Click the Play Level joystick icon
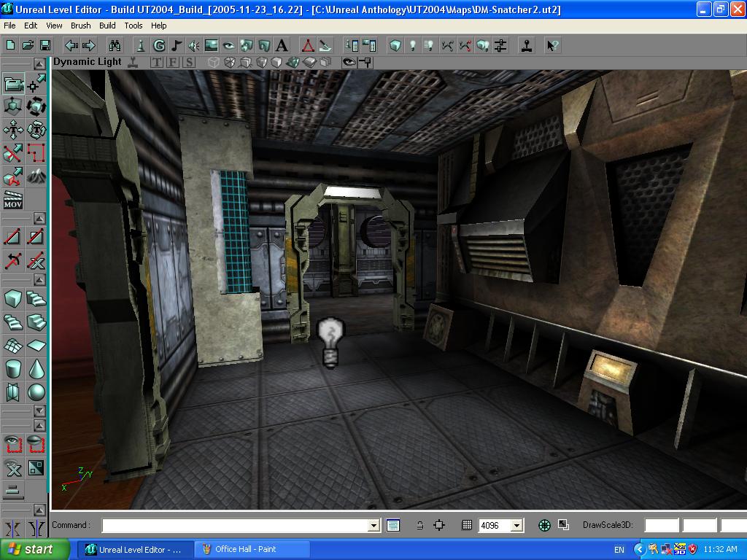This screenshot has height=560, width=747. click(x=525, y=45)
